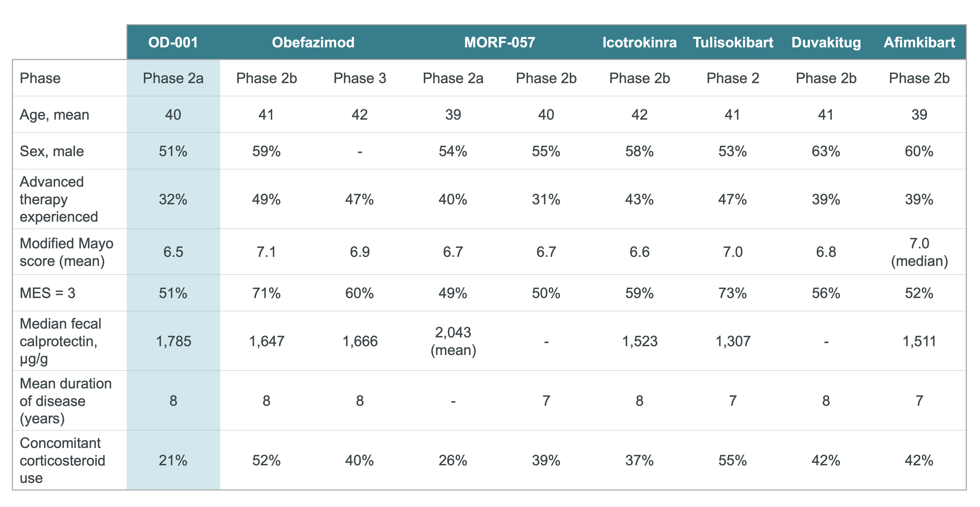Click the Afimkibart column header
This screenshot has width=980, height=507.
pos(919,42)
